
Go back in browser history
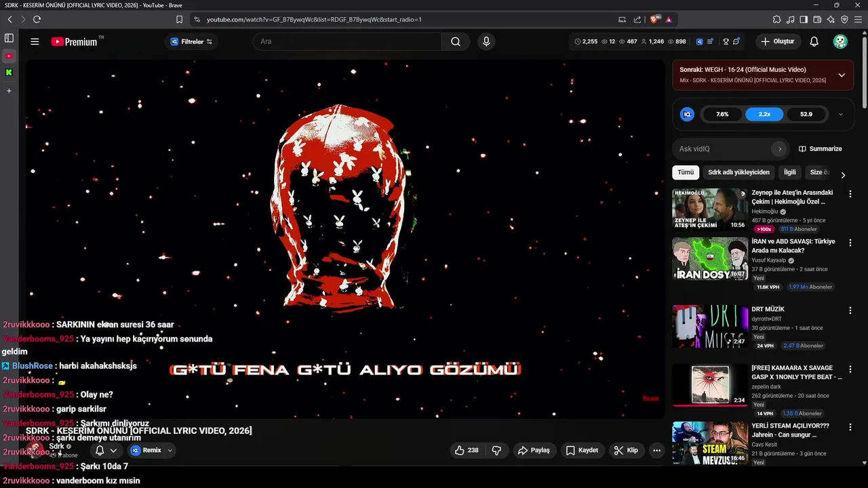tap(9, 19)
